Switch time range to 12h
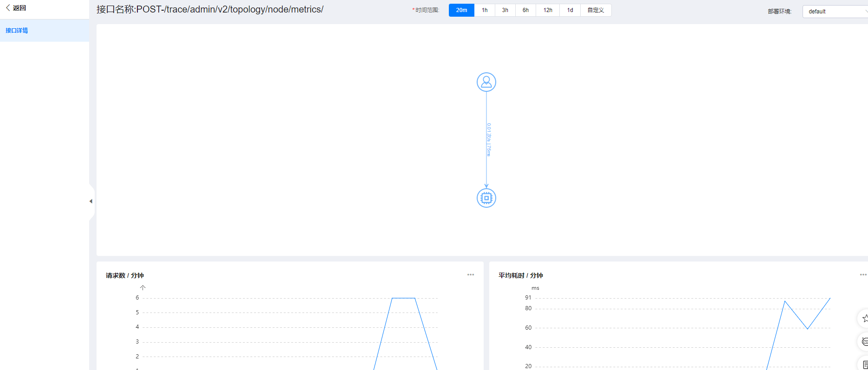Viewport: 868px width, 370px height. pyautogui.click(x=548, y=10)
